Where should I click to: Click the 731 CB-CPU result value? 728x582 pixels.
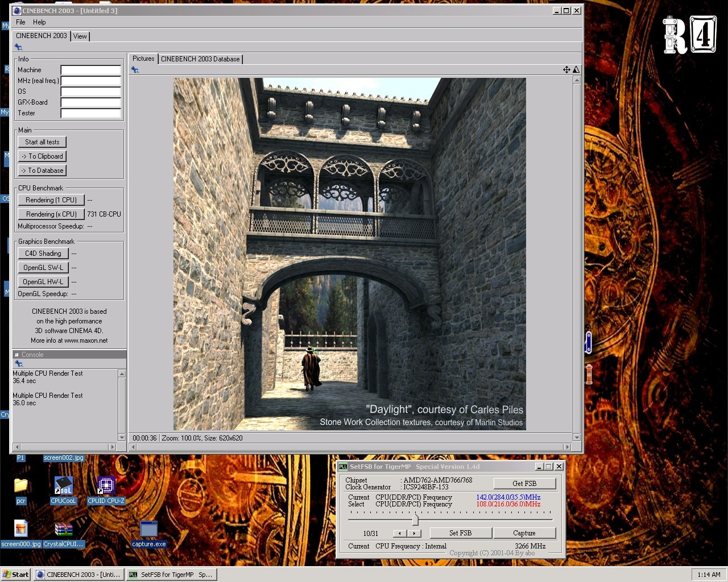pyautogui.click(x=104, y=214)
